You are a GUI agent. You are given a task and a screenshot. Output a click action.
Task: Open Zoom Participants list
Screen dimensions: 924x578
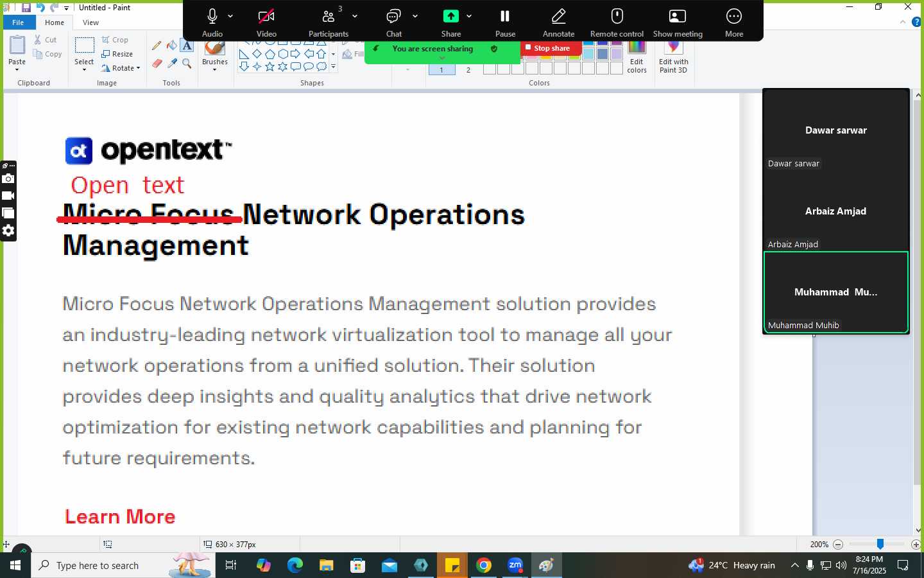pyautogui.click(x=329, y=22)
